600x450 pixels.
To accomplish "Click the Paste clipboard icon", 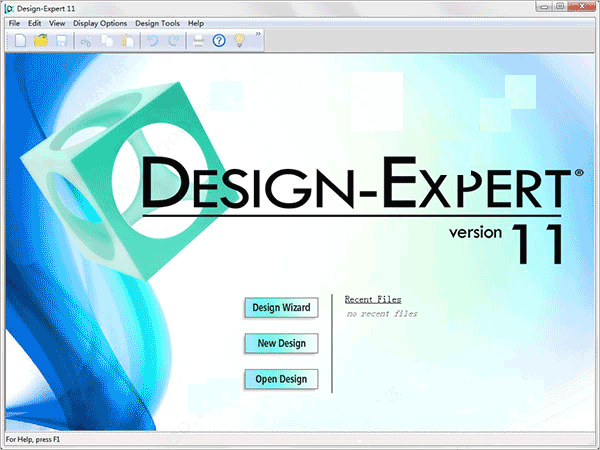I will (x=128, y=41).
